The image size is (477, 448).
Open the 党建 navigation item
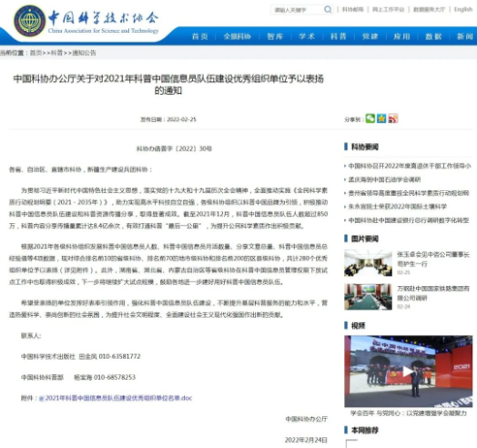(x=370, y=36)
